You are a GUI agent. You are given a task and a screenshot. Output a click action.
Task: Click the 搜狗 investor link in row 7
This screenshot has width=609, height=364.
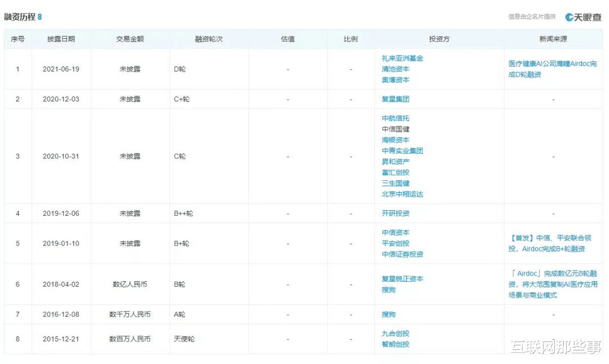pos(388,314)
